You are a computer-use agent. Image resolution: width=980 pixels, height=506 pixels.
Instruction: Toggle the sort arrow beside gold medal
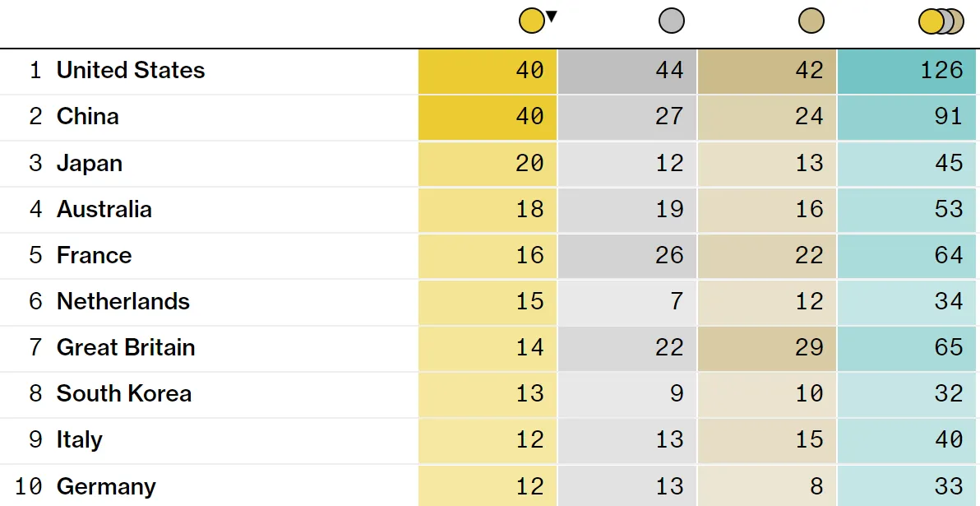(x=552, y=16)
